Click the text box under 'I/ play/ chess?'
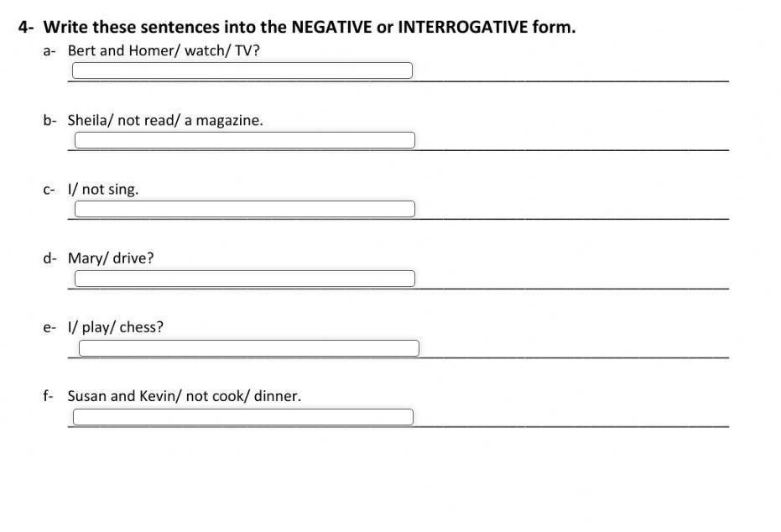Viewport: 781px width, 532px height. click(248, 348)
